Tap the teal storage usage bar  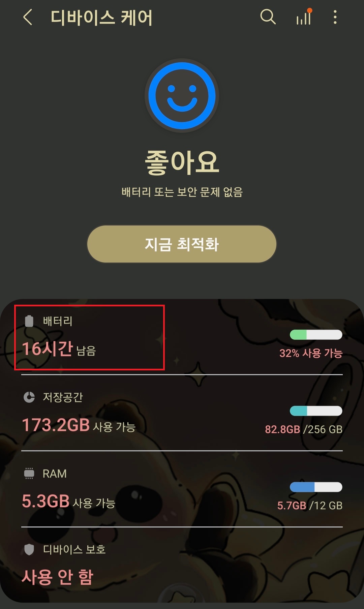(316, 411)
